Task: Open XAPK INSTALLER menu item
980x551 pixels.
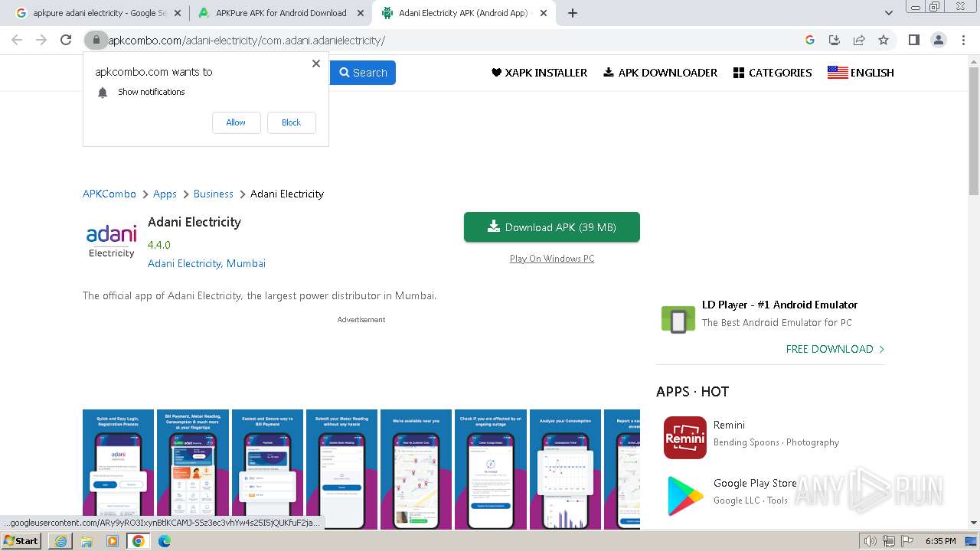Action: [x=539, y=73]
